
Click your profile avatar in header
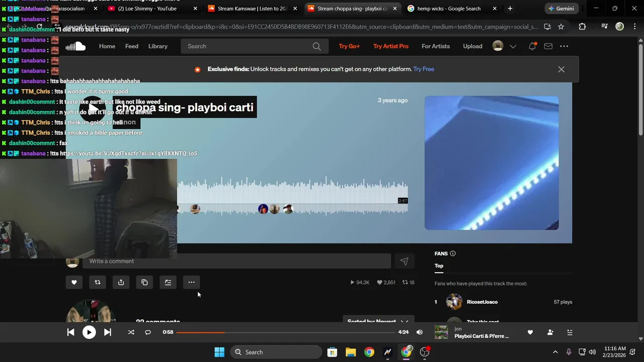pos(498,46)
